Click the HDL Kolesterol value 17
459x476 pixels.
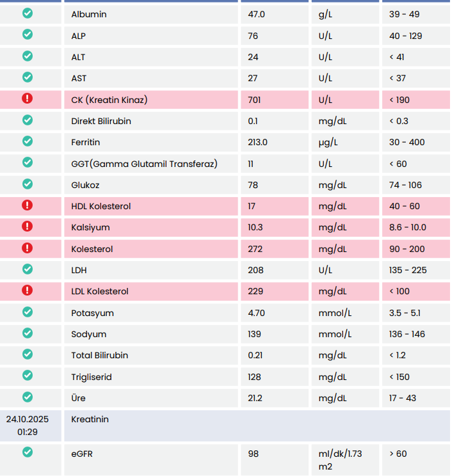pos(253,206)
